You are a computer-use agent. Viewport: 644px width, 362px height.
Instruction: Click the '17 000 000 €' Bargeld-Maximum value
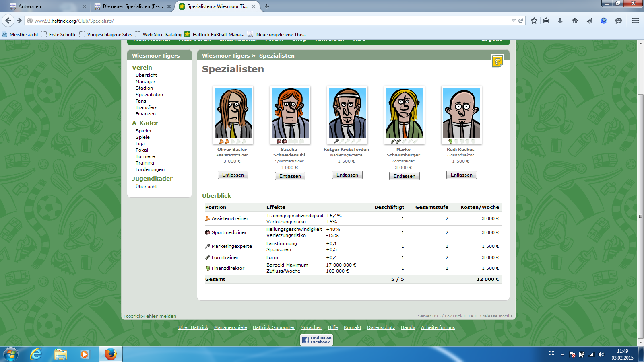click(341, 265)
